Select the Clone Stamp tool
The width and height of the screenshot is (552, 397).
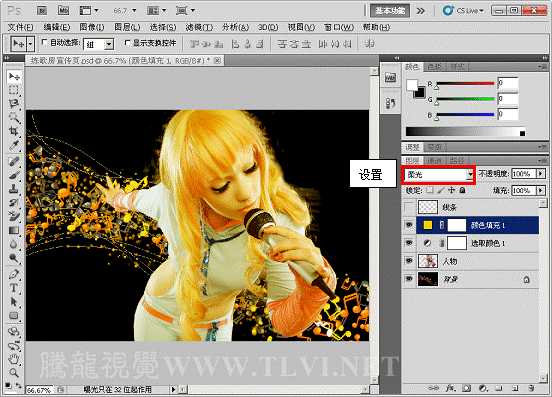tap(14, 189)
